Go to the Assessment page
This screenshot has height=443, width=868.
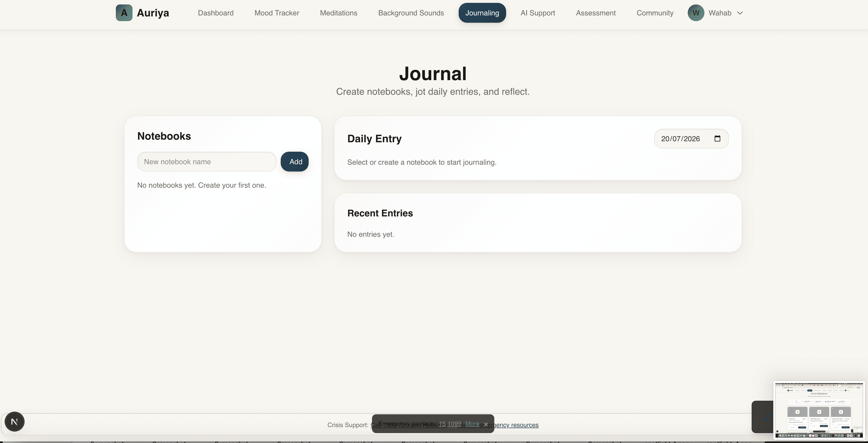596,13
